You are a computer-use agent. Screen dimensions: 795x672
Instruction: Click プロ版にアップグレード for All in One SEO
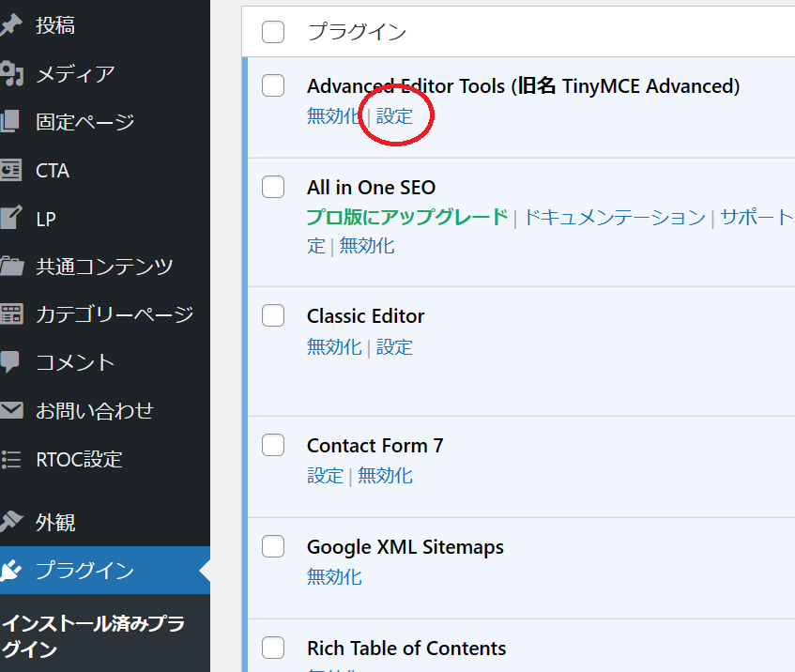pyautogui.click(x=406, y=218)
